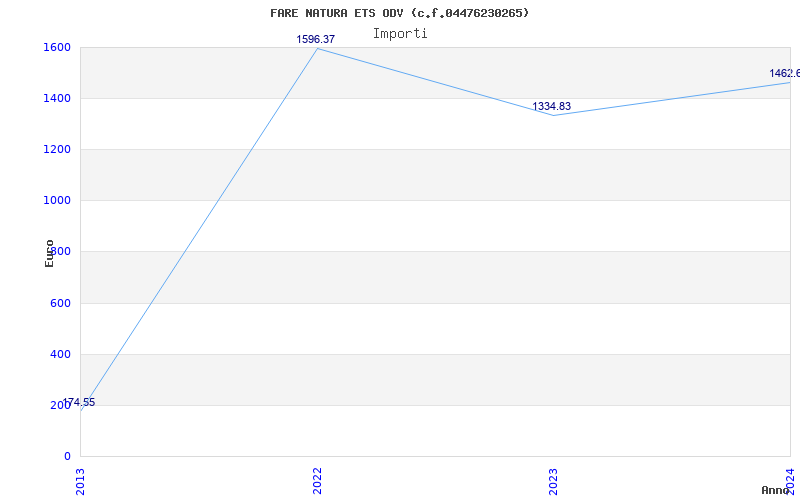Click the 2023 x-axis year label

[x=554, y=480]
